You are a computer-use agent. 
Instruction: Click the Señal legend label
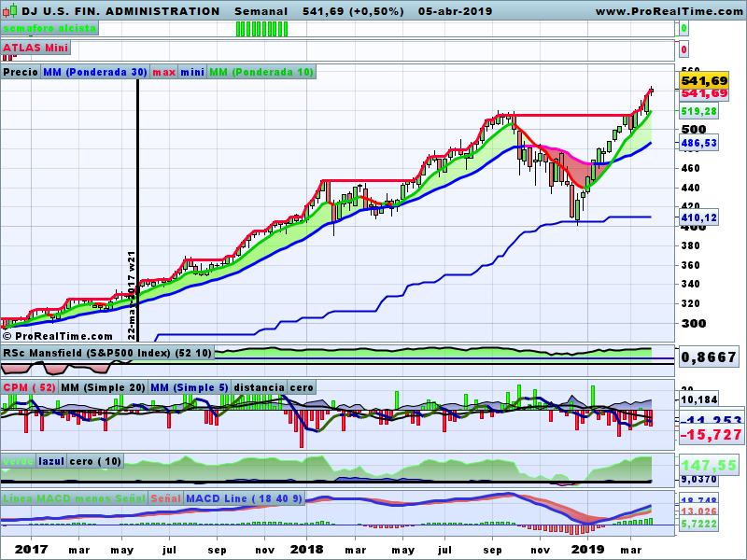click(166, 498)
